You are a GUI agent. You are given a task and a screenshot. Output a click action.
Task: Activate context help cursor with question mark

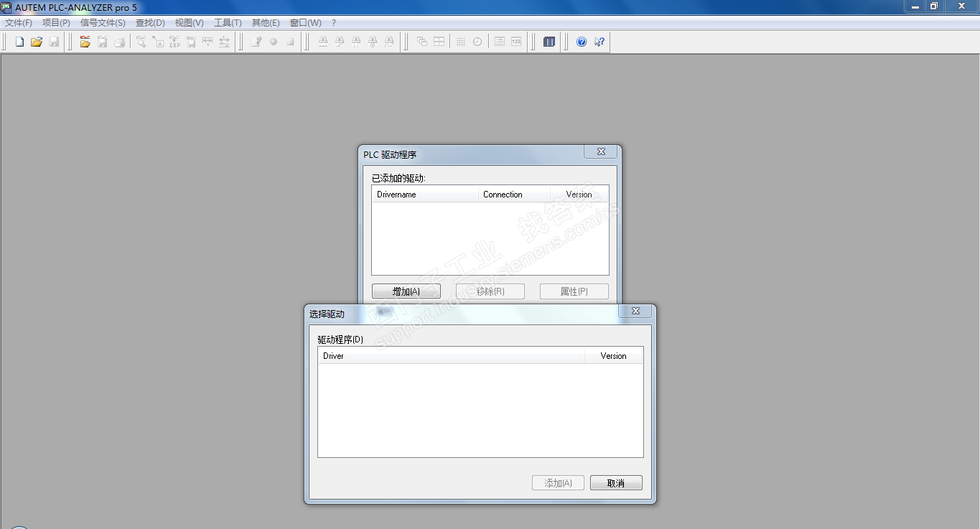[x=599, y=42]
